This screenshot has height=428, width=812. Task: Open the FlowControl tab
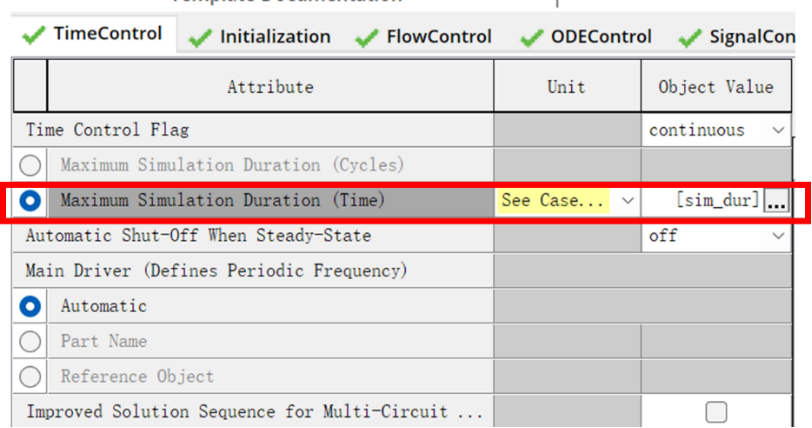439,37
